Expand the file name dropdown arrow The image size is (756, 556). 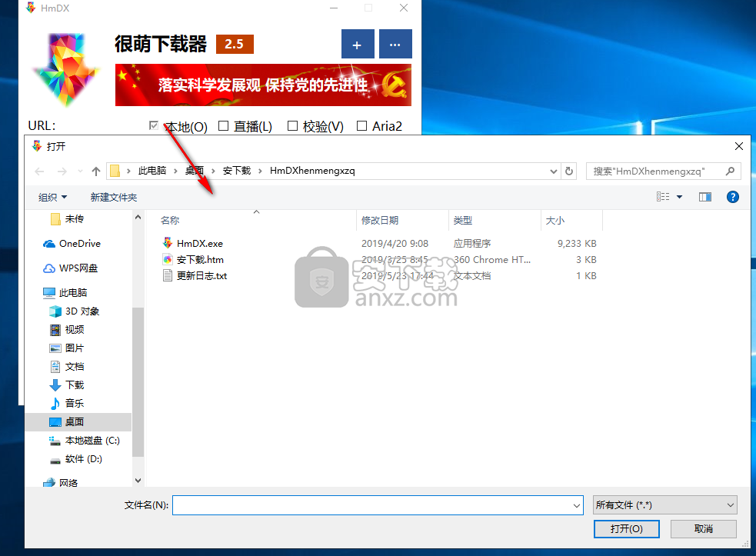pos(577,505)
